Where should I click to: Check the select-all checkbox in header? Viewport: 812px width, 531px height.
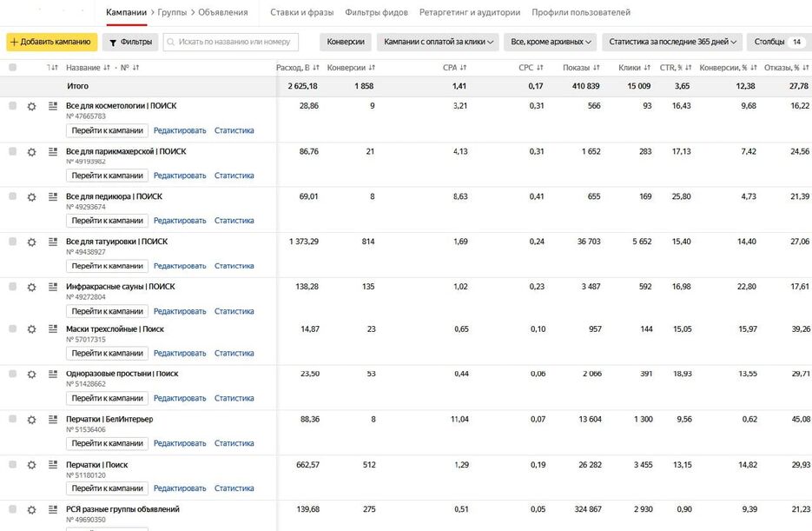pos(13,67)
